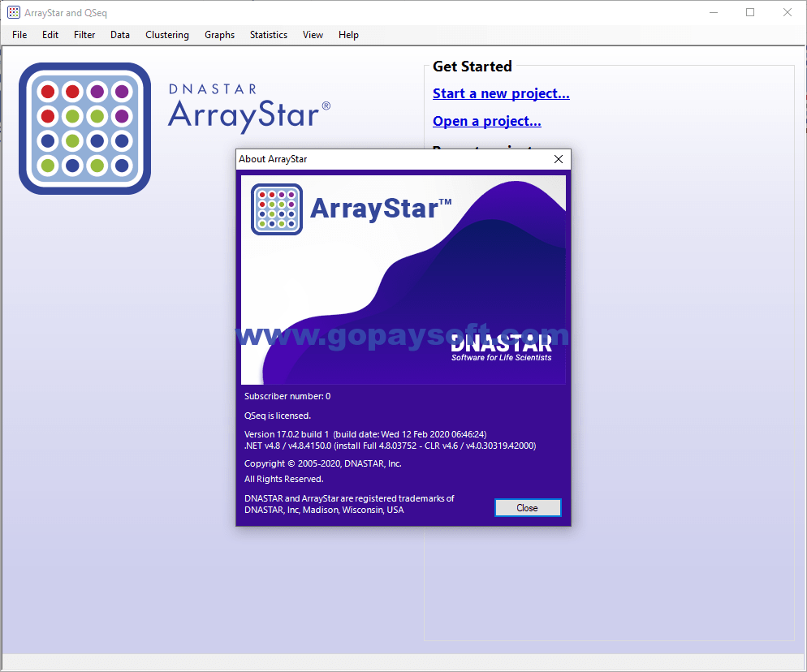Click the All Rights Reserved text
The width and height of the screenshot is (807, 672).
coord(283,479)
